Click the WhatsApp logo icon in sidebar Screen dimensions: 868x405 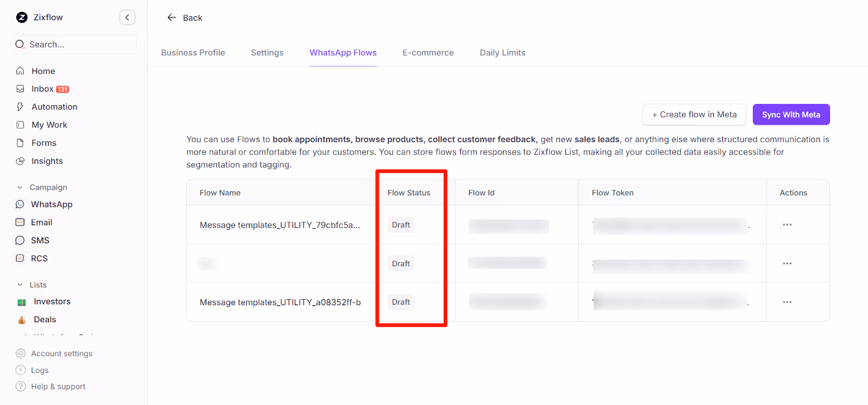[x=20, y=204]
